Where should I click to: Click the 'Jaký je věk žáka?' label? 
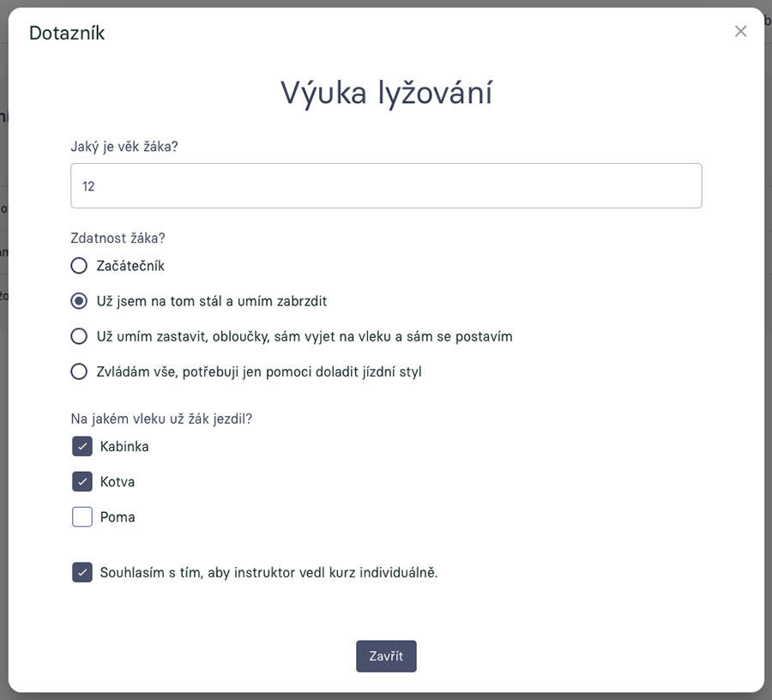tap(124, 147)
